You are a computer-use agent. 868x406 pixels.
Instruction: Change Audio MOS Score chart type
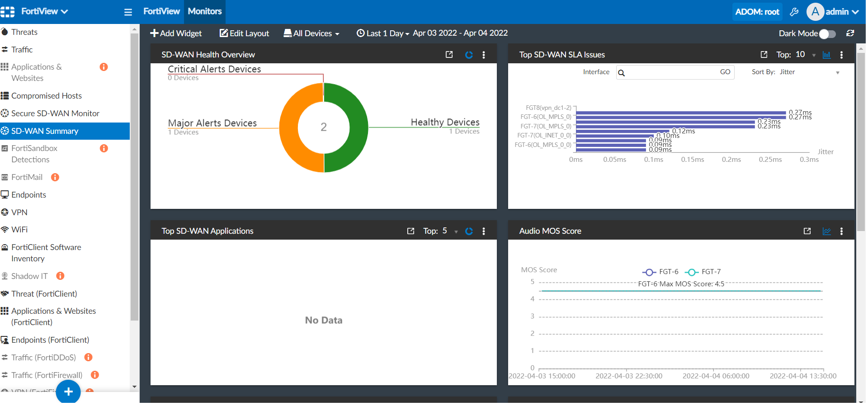pyautogui.click(x=826, y=231)
